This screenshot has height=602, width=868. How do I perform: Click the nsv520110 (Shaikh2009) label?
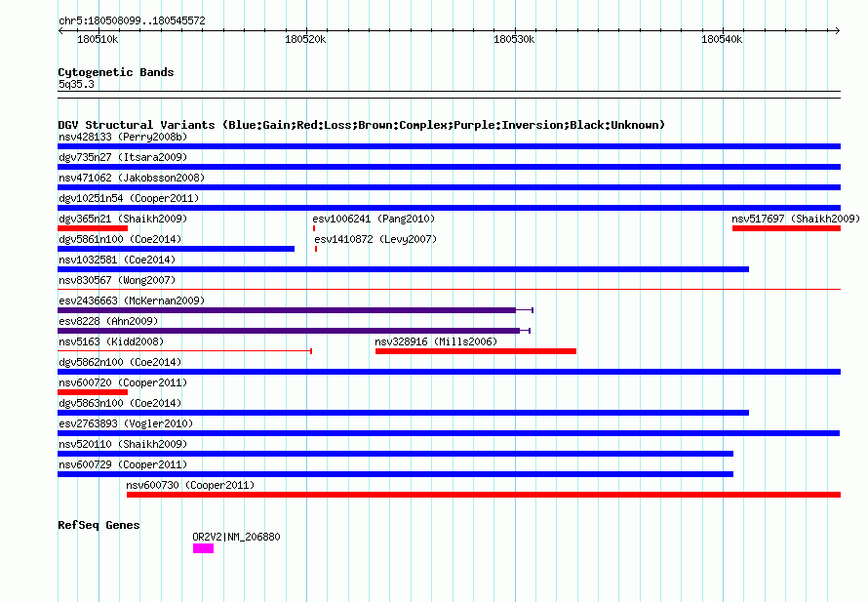click(x=123, y=444)
